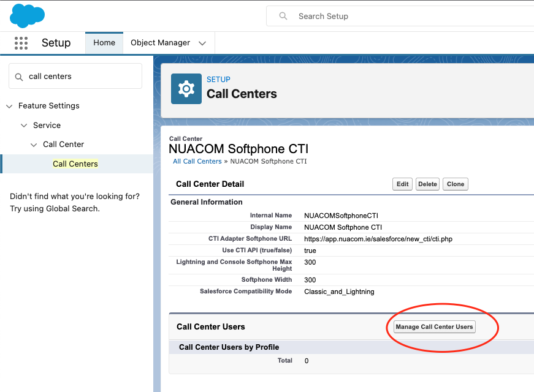
Task: Click the Quick Find magnifier icon
Action: point(19,77)
